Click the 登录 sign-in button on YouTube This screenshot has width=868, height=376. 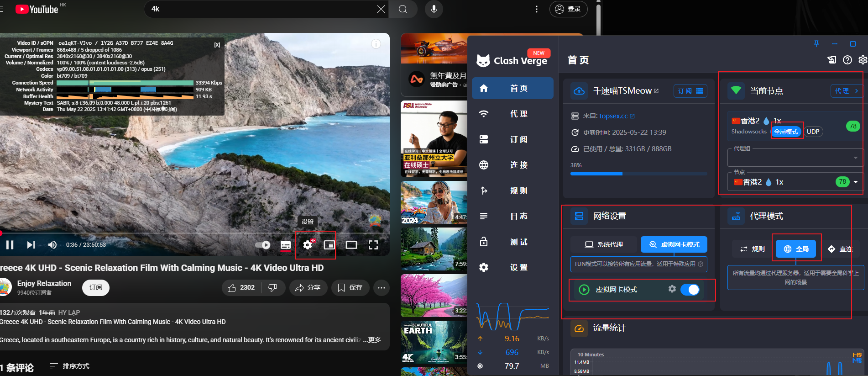(x=568, y=9)
